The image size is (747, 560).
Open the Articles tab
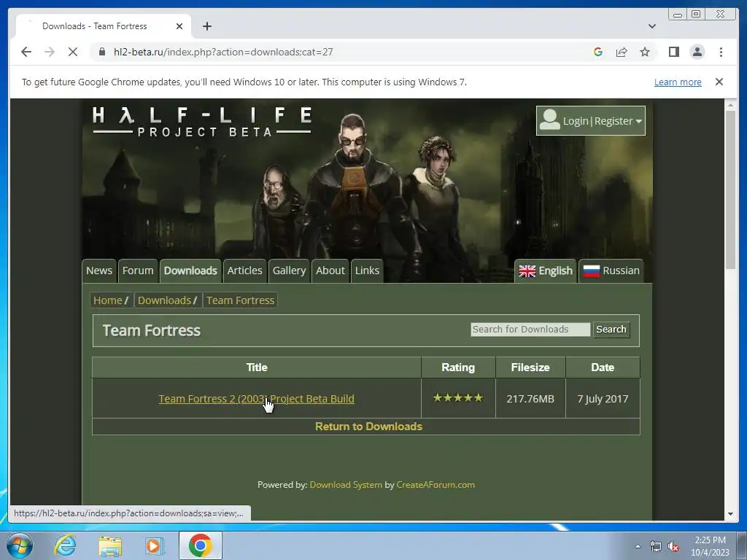(244, 271)
